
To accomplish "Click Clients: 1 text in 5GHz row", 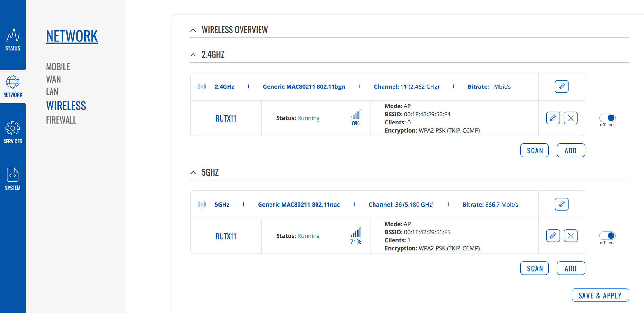I will 398,240.
